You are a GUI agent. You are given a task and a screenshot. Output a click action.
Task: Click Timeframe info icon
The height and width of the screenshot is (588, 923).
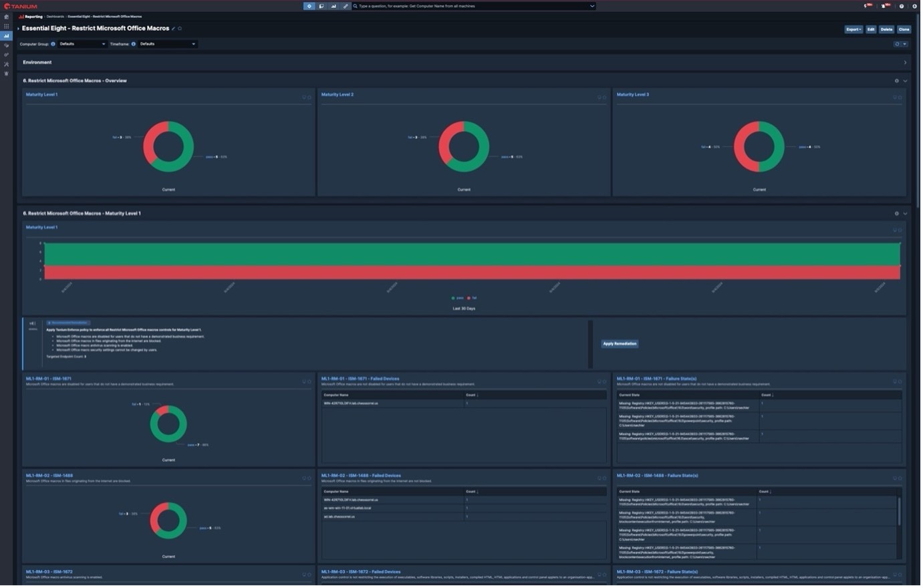coord(134,44)
